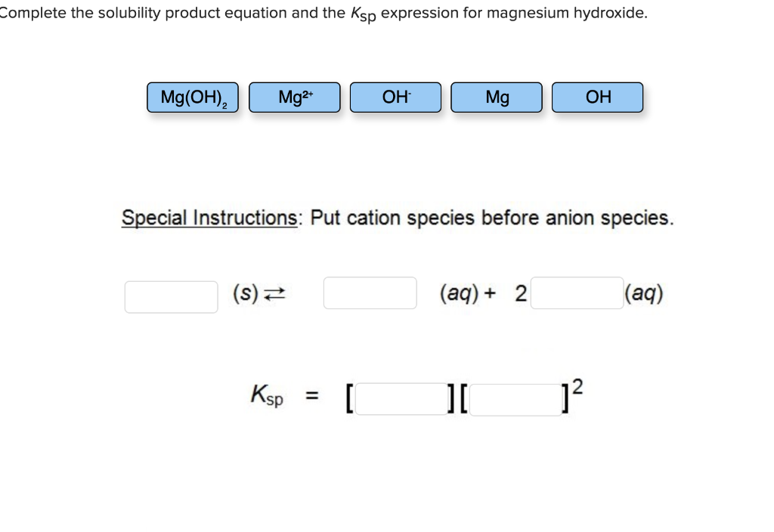Click the squared Ksp bracket input box
The width and height of the screenshot is (774, 532).
click(x=515, y=397)
